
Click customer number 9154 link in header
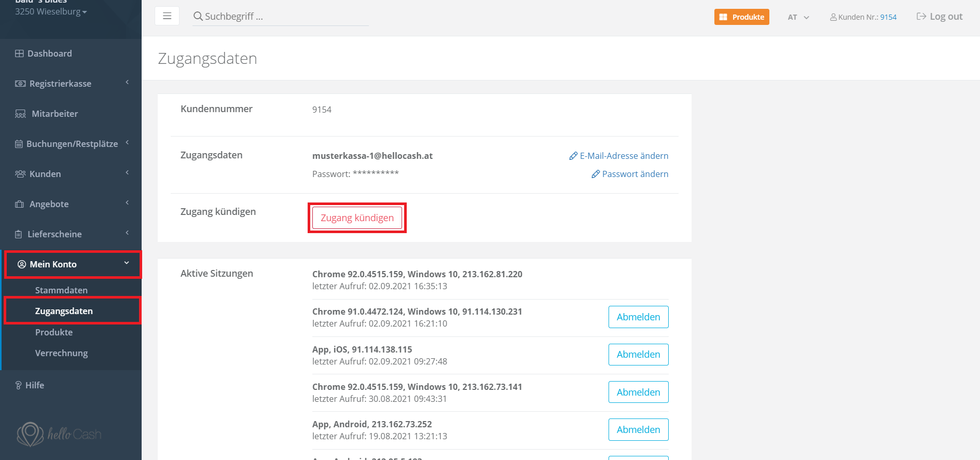(888, 17)
